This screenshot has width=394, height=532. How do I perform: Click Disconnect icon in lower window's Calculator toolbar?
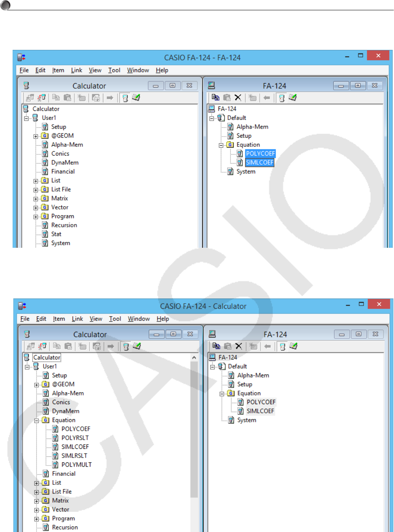[x=43, y=346]
